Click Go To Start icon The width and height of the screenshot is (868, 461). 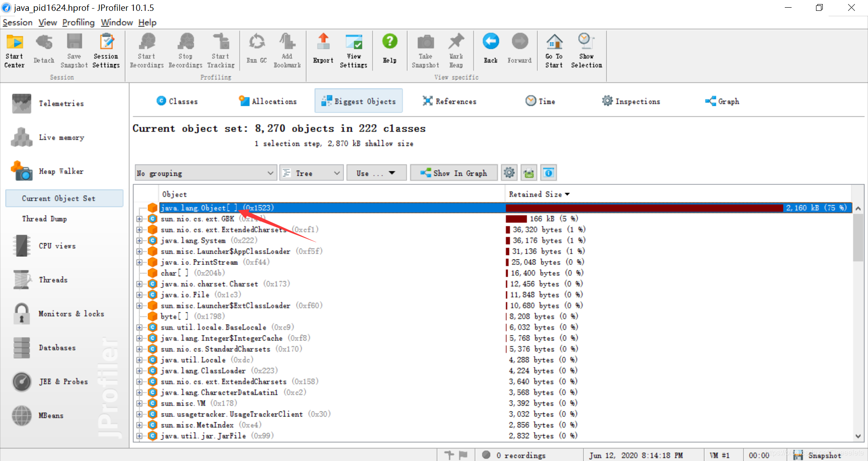[554, 51]
